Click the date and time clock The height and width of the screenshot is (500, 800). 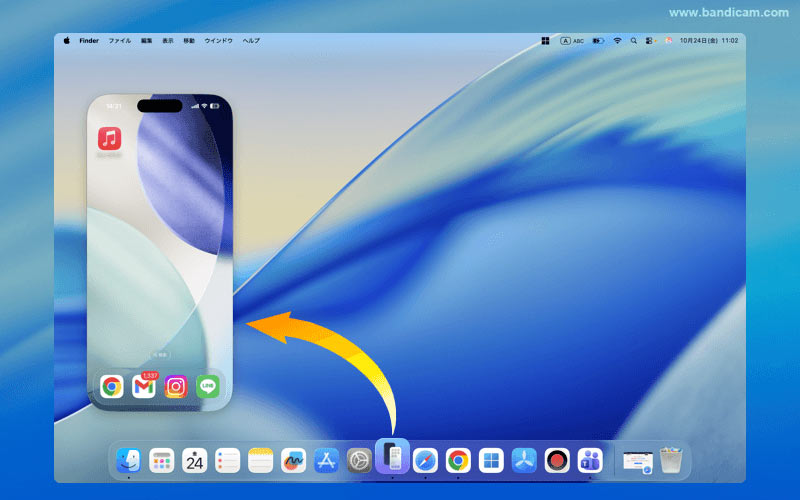click(x=708, y=41)
